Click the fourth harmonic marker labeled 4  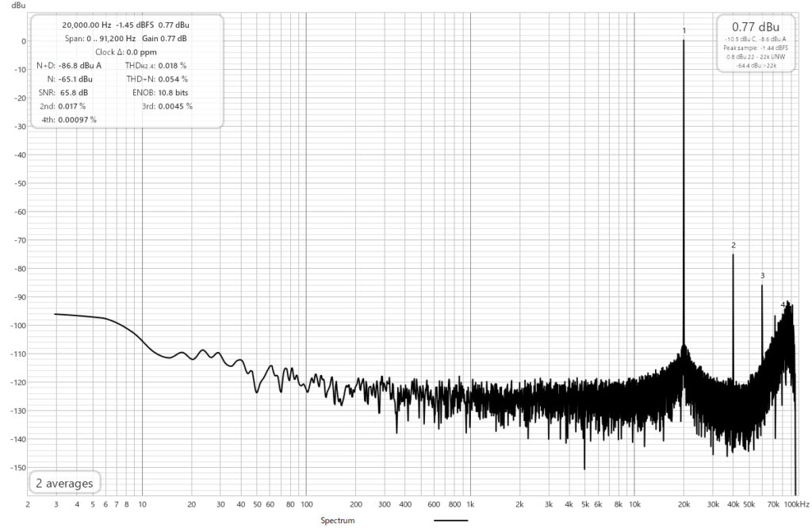pyautogui.click(x=783, y=304)
